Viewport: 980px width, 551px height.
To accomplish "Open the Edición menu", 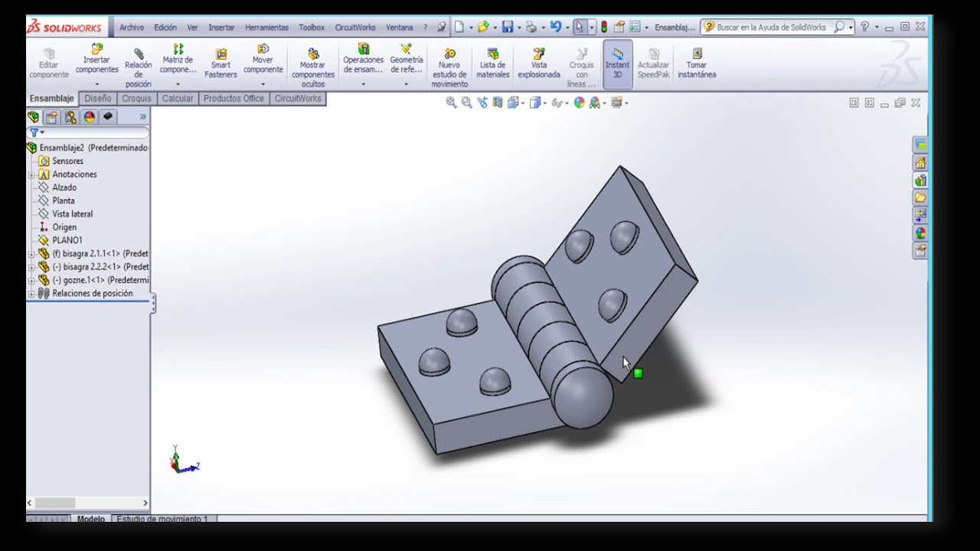I will (x=165, y=28).
